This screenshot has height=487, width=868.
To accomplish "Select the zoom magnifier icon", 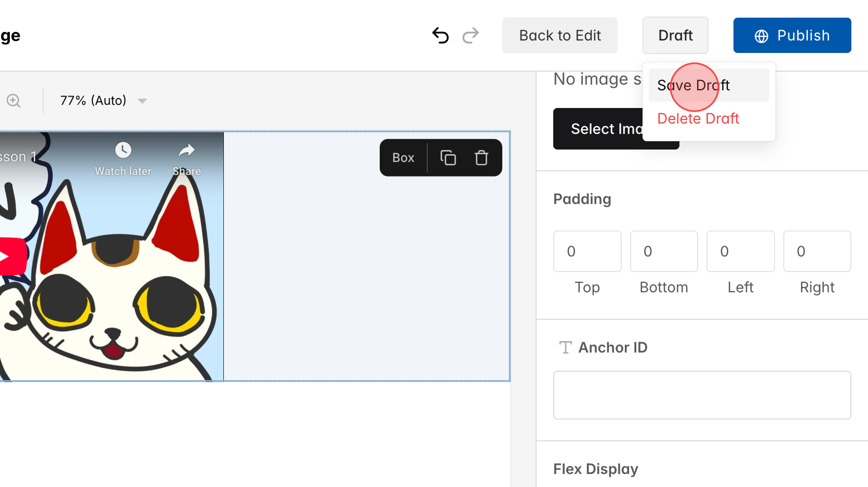I will [x=14, y=100].
